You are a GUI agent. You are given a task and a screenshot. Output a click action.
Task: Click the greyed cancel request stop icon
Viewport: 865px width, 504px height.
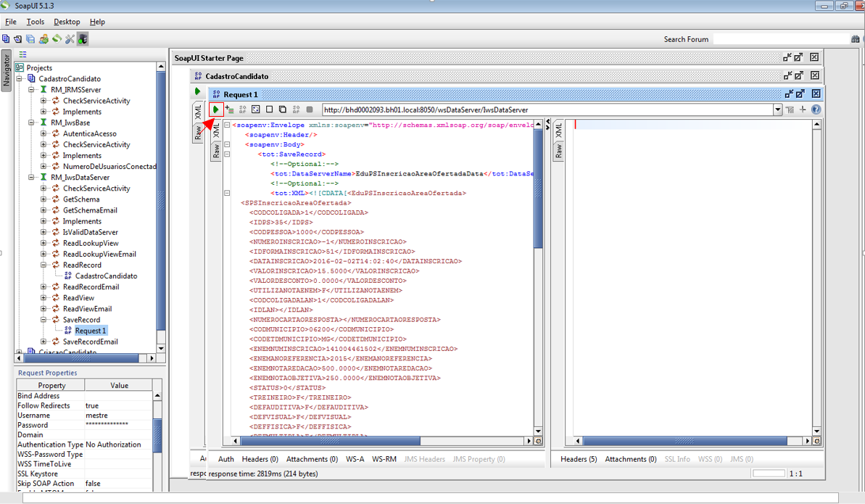(310, 110)
